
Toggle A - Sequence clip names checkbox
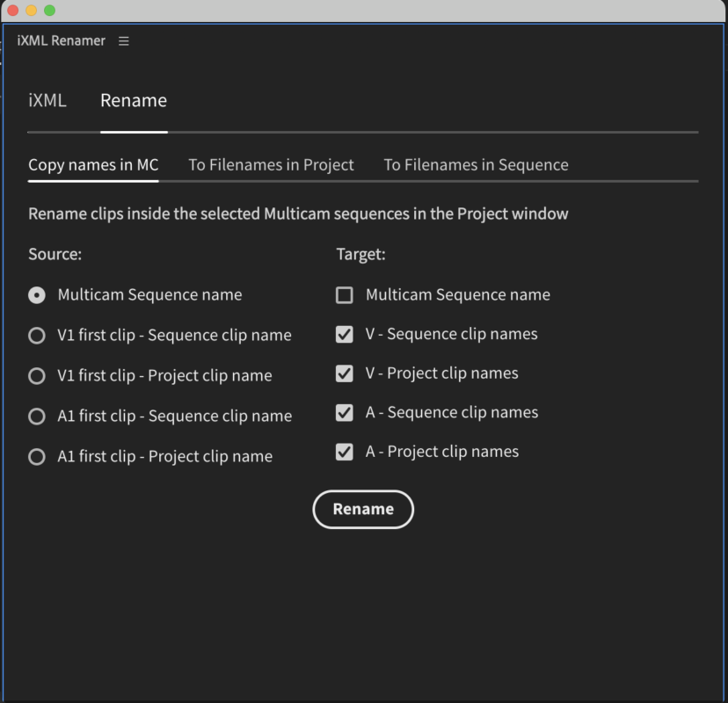(x=345, y=413)
